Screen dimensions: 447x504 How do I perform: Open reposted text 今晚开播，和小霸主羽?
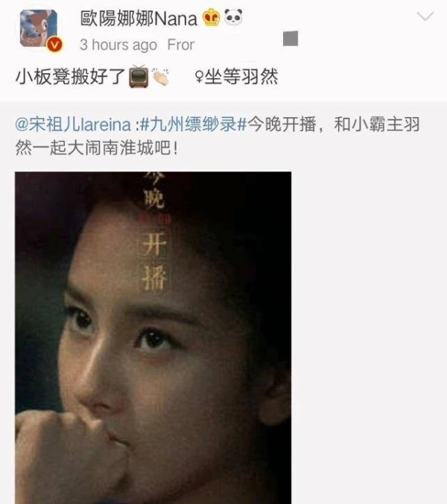click(x=333, y=125)
